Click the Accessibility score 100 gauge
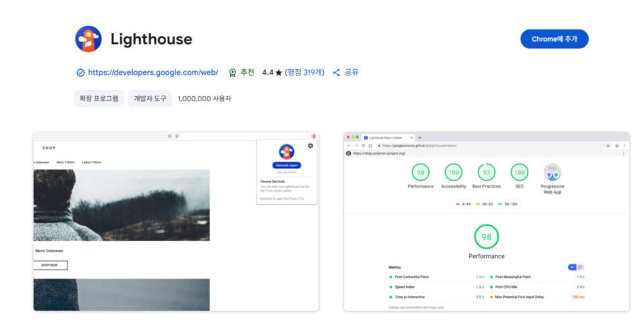 click(453, 172)
